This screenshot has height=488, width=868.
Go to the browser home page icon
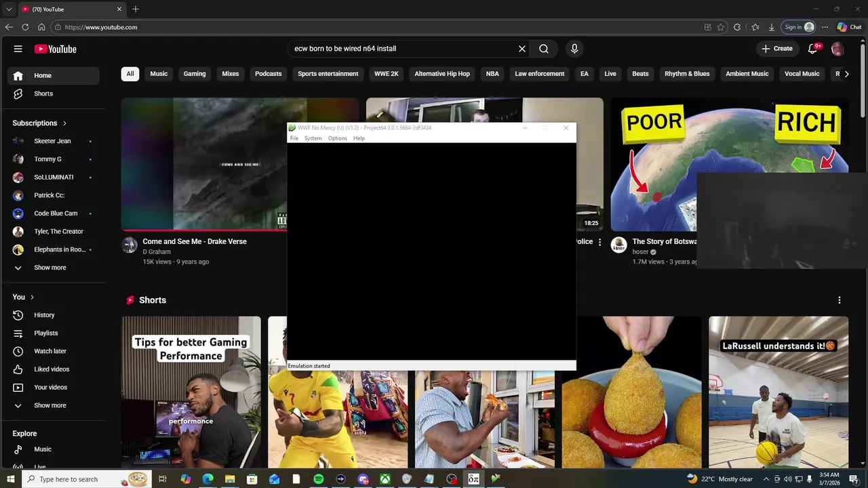click(x=41, y=27)
